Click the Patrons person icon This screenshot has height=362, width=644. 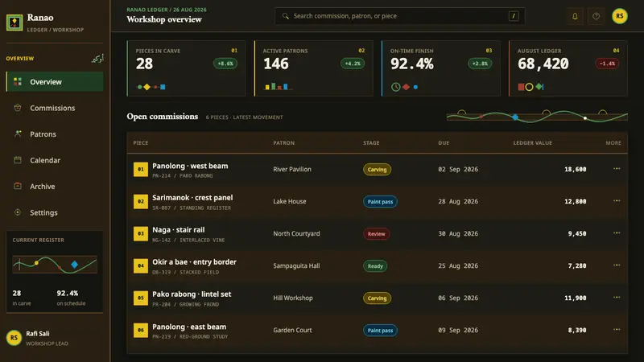[18, 134]
